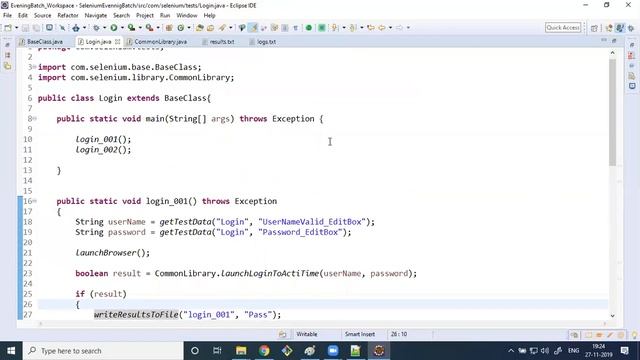Open the File menu
Image resolution: width=640 pixels, height=360 pixels.
point(7,16)
